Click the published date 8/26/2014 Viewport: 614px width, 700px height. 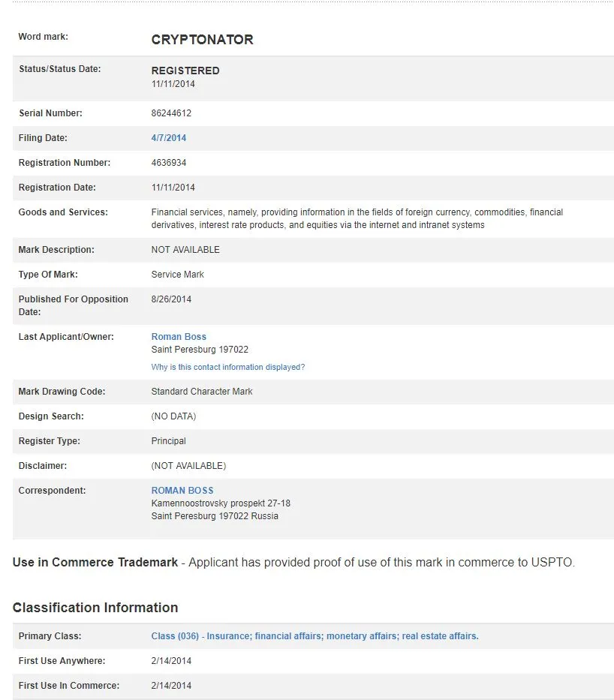pos(171,299)
